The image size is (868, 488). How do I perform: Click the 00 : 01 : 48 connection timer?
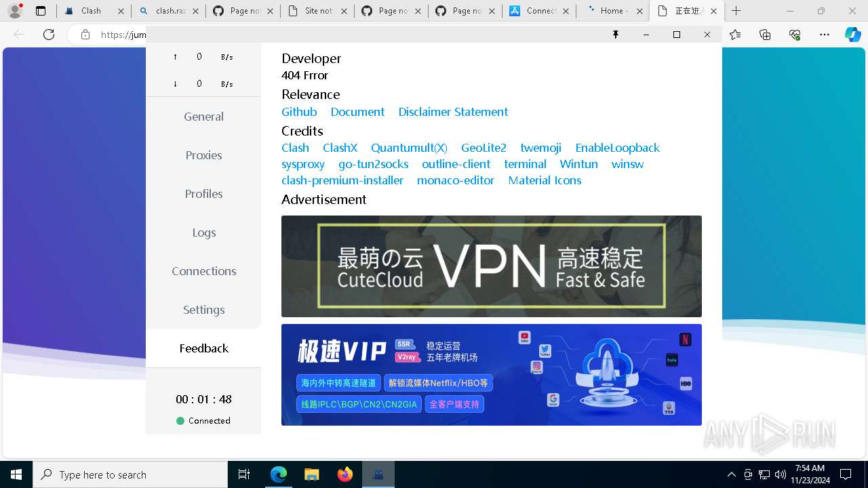pyautogui.click(x=203, y=399)
